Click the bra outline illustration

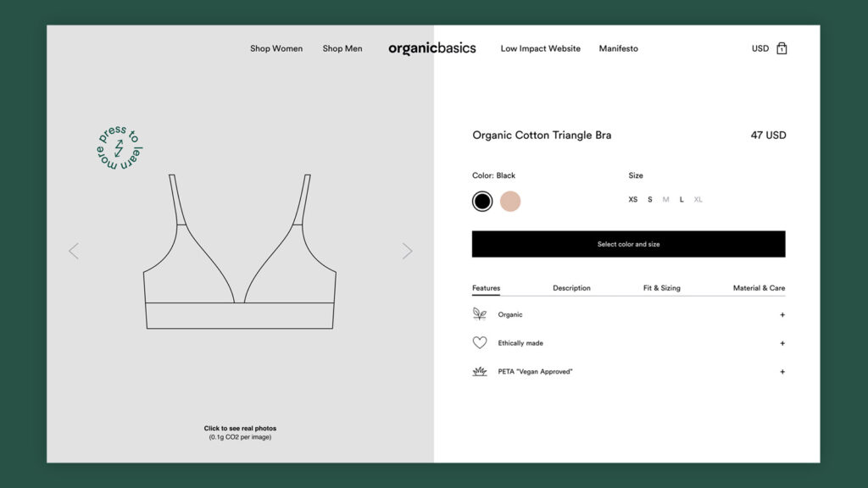(240, 252)
